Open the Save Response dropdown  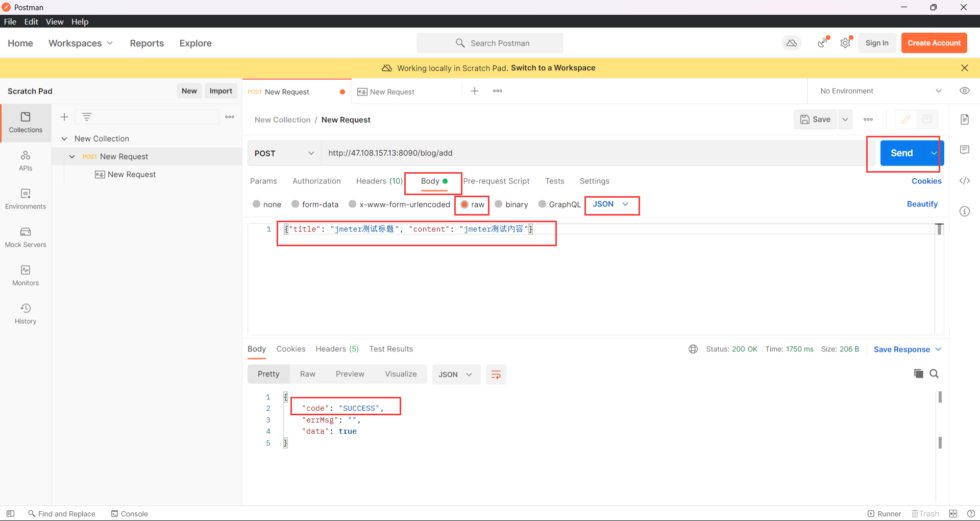[x=908, y=349]
